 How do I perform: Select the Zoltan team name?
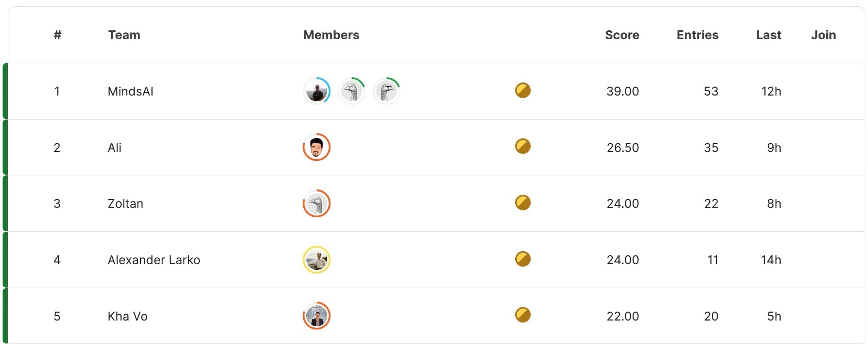[125, 204]
